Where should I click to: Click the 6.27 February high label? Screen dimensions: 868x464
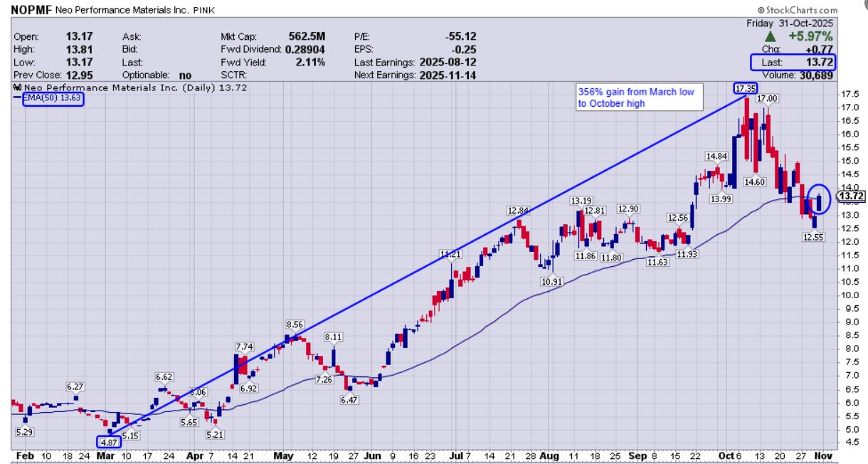tap(75, 386)
